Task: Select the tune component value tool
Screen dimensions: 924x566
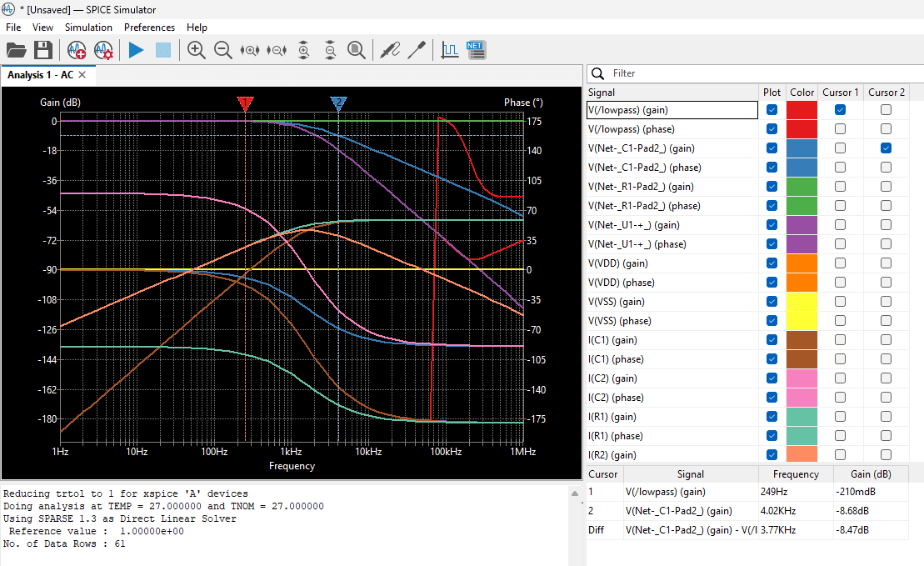Action: (x=417, y=50)
